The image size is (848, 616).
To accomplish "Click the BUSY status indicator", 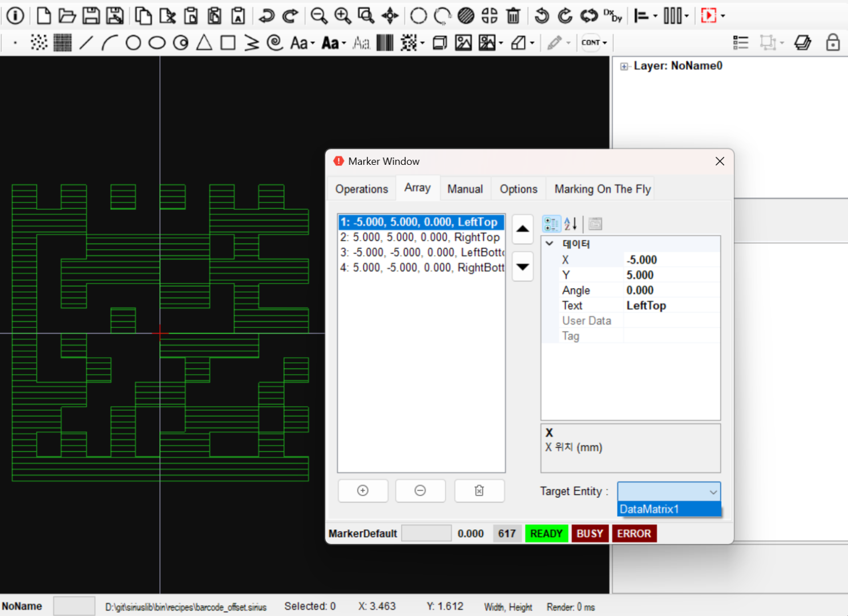I will (x=590, y=534).
